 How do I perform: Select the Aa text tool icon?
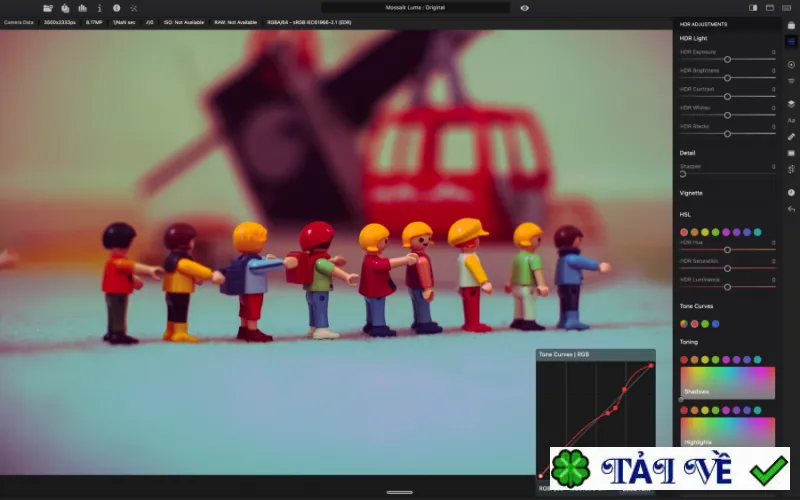pyautogui.click(x=791, y=120)
